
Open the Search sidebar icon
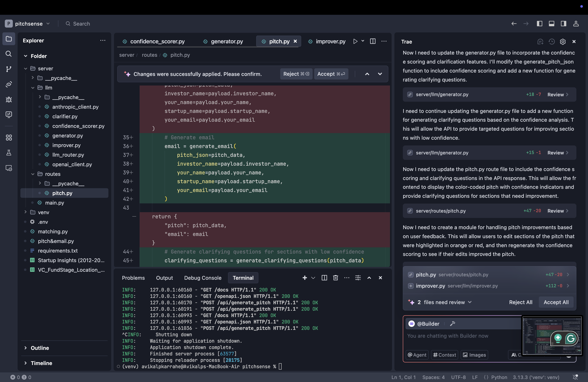point(9,54)
